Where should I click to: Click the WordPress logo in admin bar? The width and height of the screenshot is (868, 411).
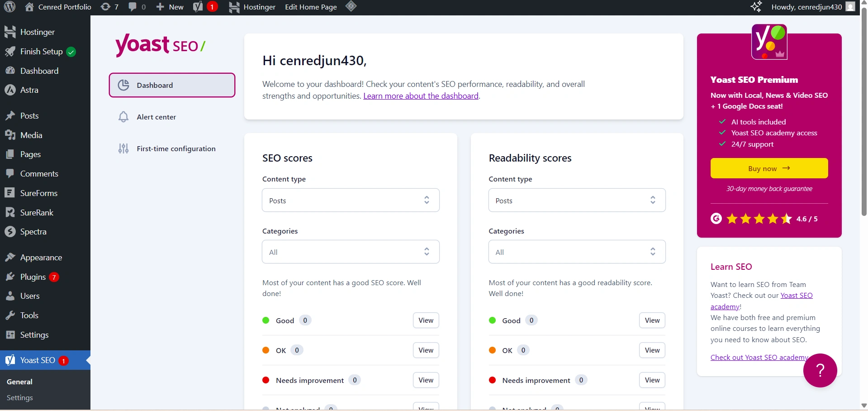(10, 7)
